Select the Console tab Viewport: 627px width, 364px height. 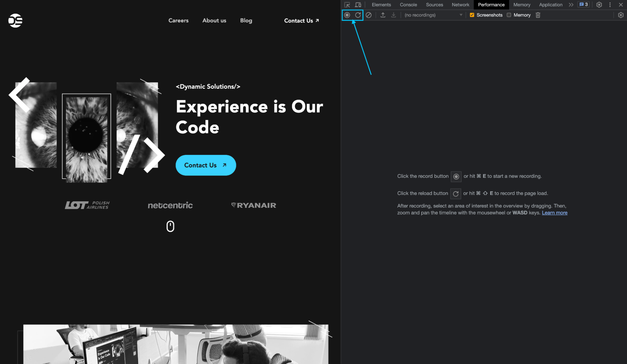tap(408, 4)
